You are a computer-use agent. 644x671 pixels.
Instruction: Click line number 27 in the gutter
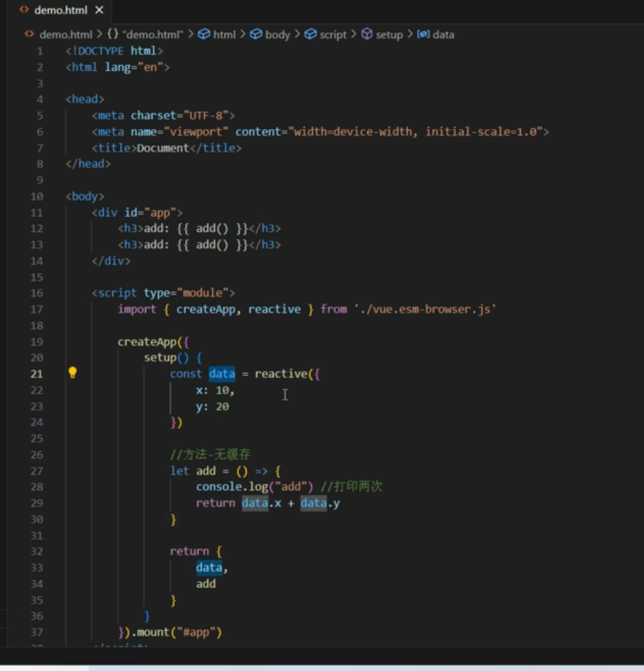pos(36,471)
